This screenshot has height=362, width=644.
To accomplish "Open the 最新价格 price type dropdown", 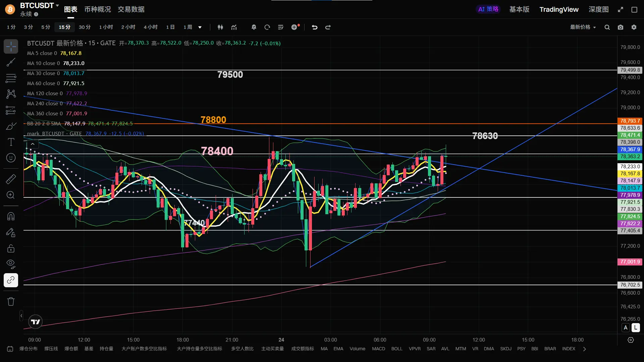I will click(x=583, y=27).
